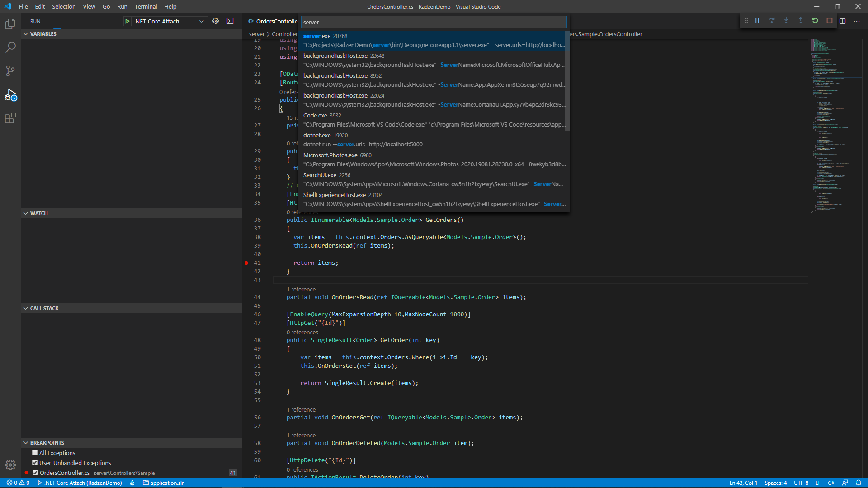The image size is (868, 488).
Task: Restart the debug session
Action: point(815,21)
